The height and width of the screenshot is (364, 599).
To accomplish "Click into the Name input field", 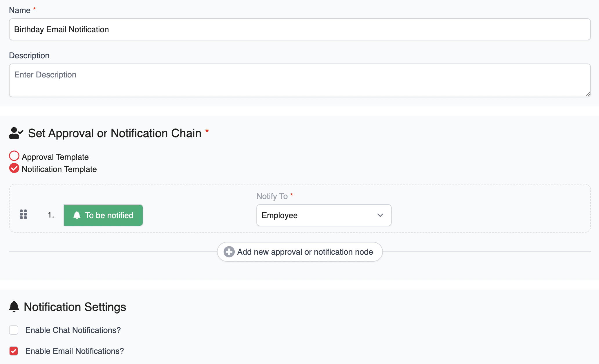I will [x=299, y=29].
